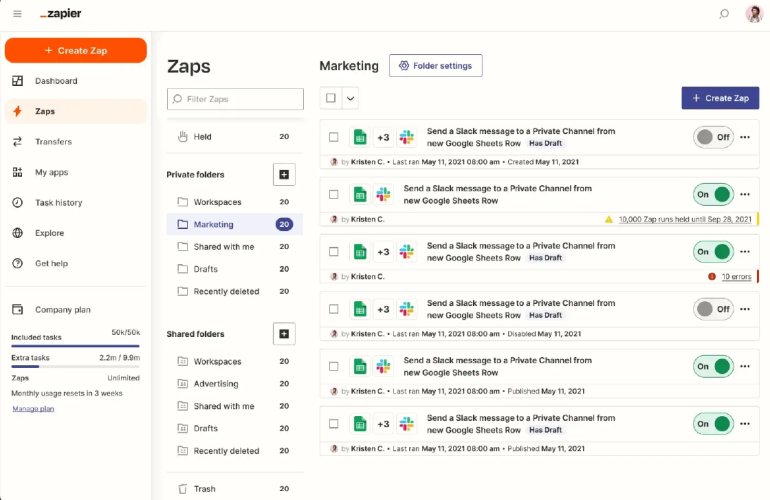Open Dashboard in the sidebar
Viewport: 770px width, 500px height.
click(x=76, y=81)
